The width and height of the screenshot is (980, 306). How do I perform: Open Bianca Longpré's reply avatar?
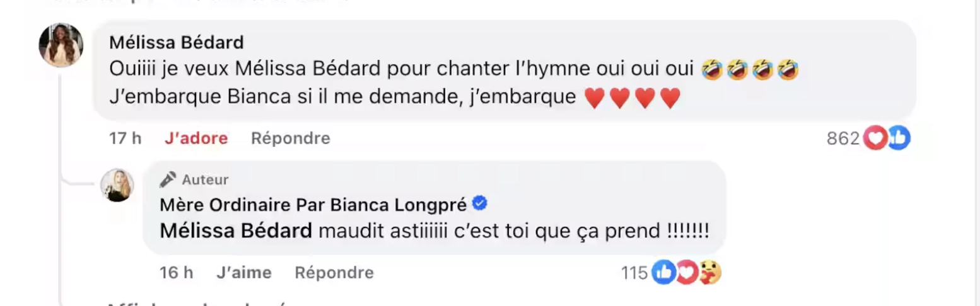(x=117, y=185)
